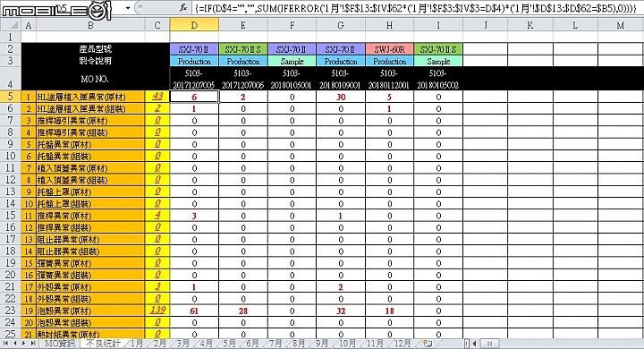Click cell G5 showing value 30
This screenshot has height=349, width=644.
click(341, 97)
